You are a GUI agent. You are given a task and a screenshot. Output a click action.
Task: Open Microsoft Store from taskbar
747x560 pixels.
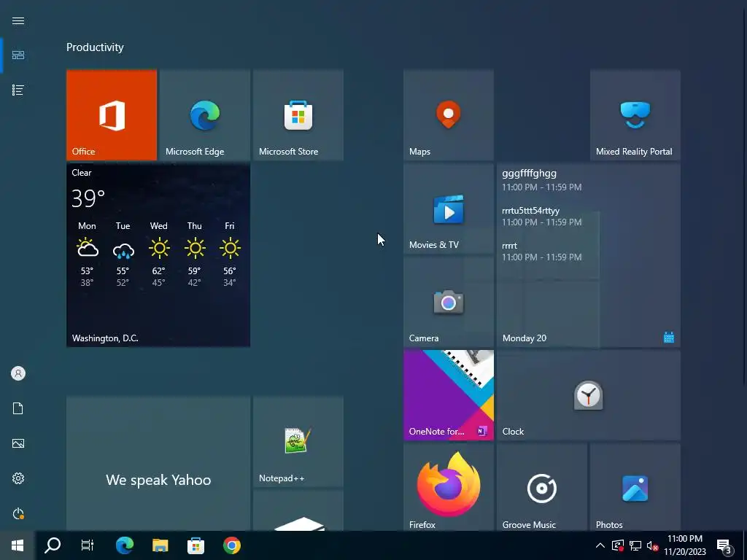click(196, 545)
